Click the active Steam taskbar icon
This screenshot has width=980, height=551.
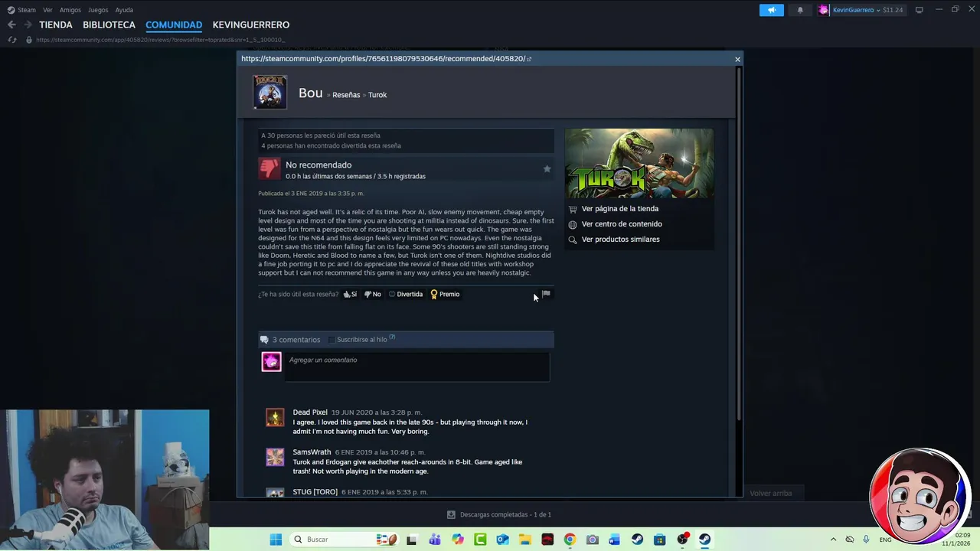click(x=704, y=540)
